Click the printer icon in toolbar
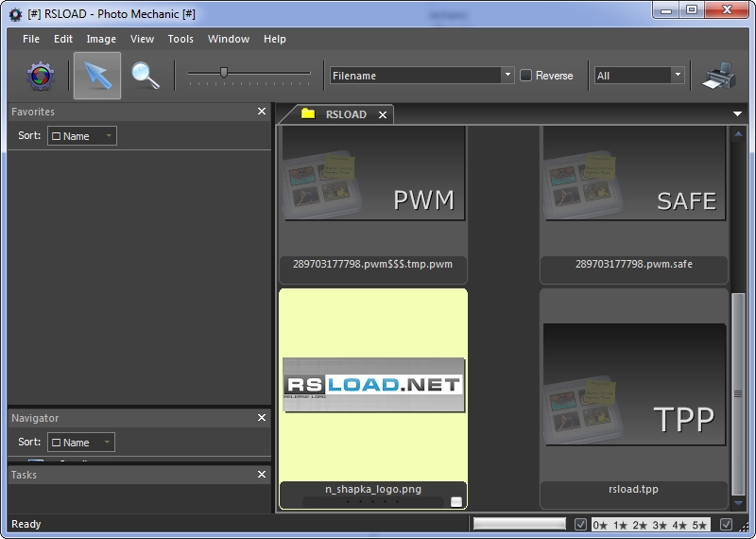Screen dimensions: 756x539 [x=719, y=76]
